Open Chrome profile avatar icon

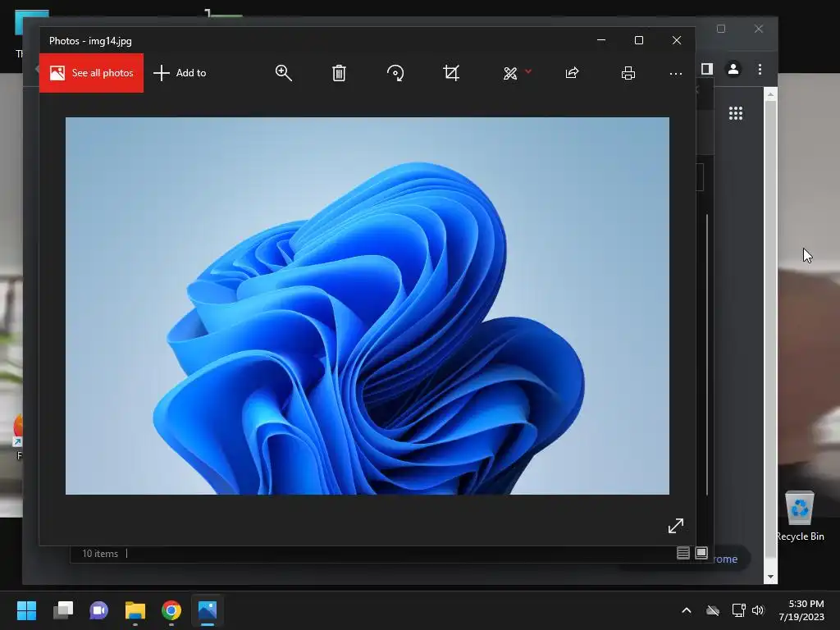point(733,69)
